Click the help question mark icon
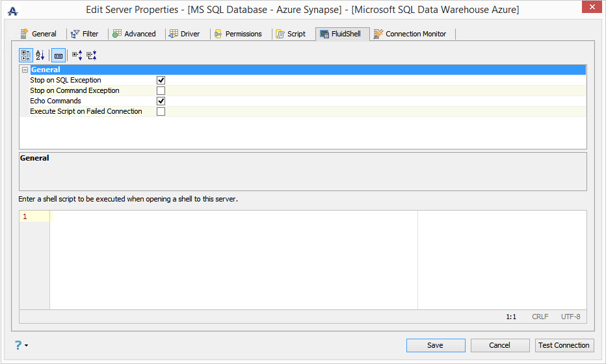 (x=18, y=345)
